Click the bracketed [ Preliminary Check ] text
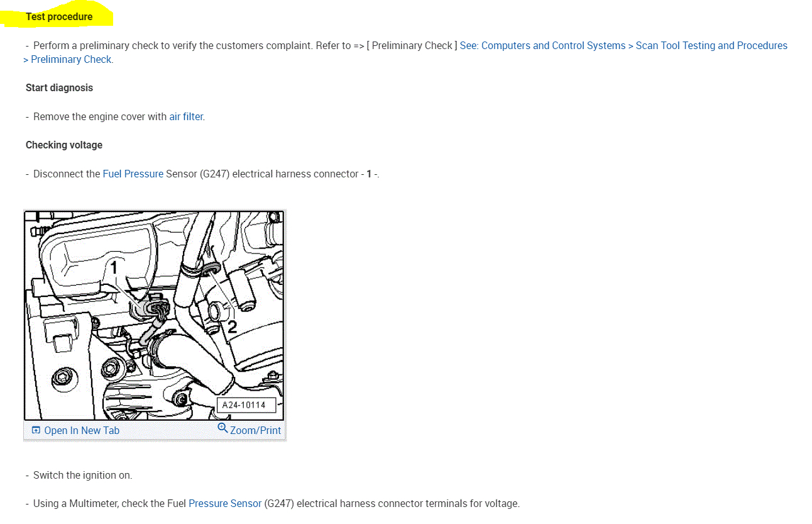Screen dimensions: 812x524 point(412,45)
